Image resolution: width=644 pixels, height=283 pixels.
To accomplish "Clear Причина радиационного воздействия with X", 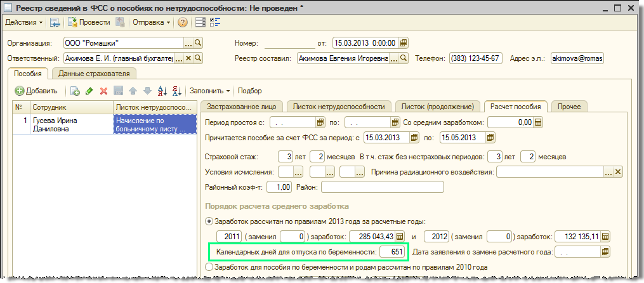I will pyautogui.click(x=618, y=172).
